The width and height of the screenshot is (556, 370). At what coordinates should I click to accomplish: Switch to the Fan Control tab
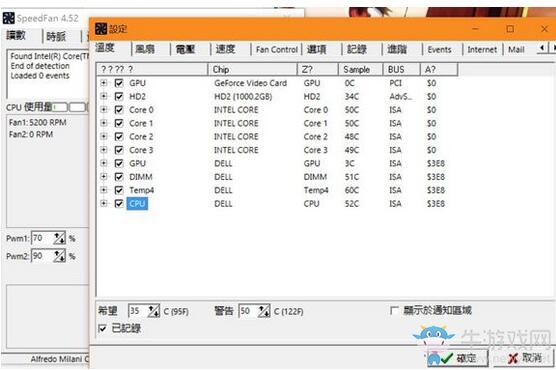point(277,49)
